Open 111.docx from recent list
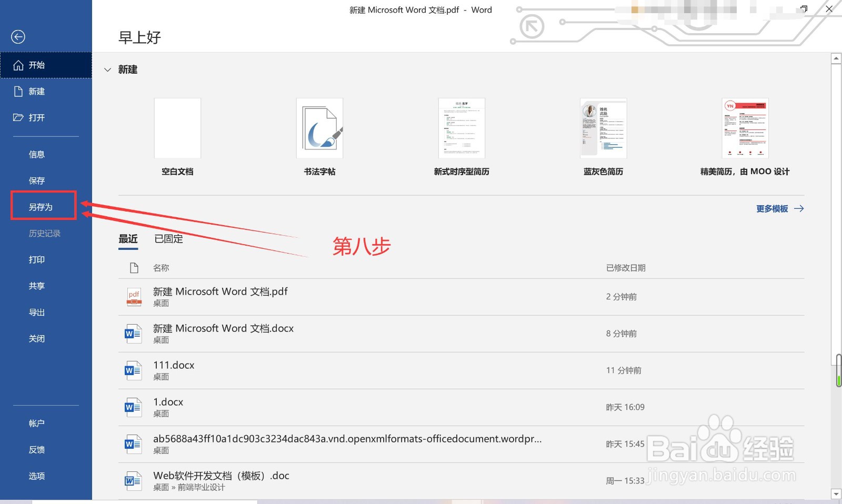 pos(462,371)
